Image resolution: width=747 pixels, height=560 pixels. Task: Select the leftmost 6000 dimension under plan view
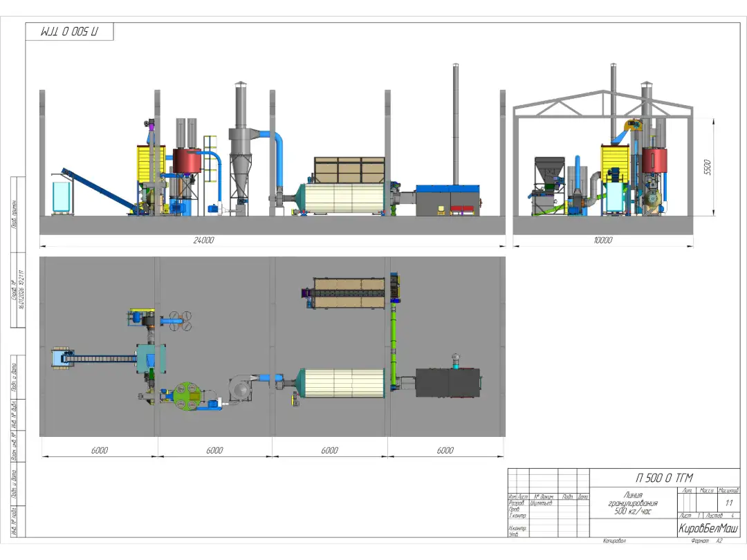click(100, 450)
